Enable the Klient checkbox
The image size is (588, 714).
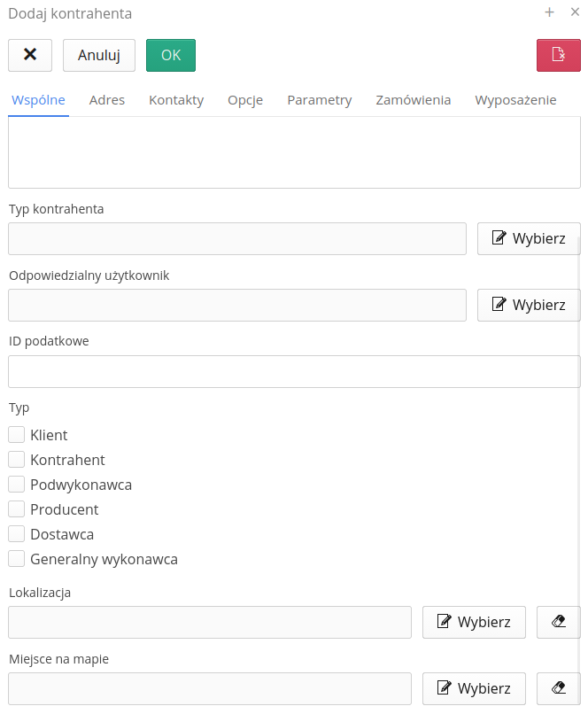pyautogui.click(x=17, y=435)
